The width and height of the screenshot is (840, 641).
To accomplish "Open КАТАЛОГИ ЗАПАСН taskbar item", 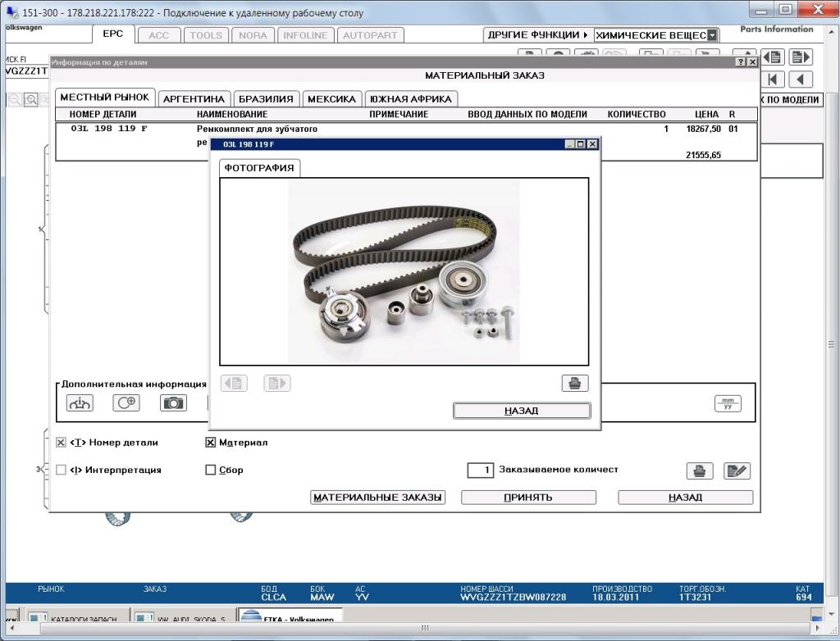I will point(76,616).
